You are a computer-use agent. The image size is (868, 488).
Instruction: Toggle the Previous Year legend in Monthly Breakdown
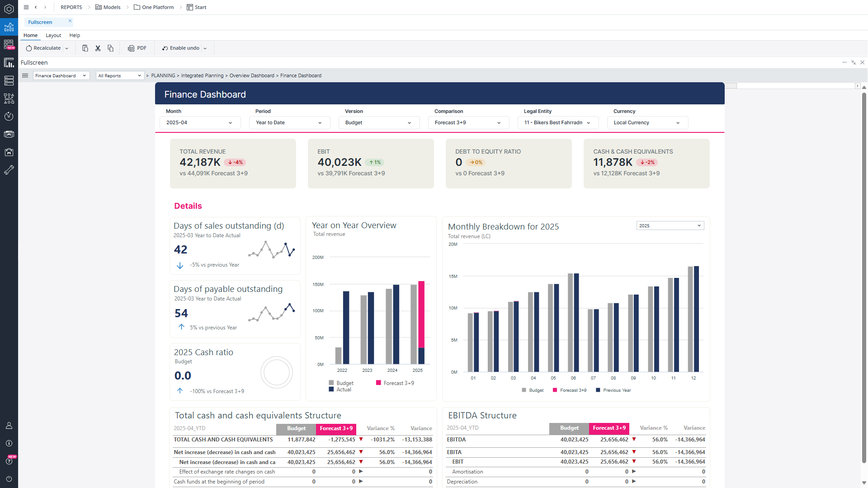tap(613, 390)
